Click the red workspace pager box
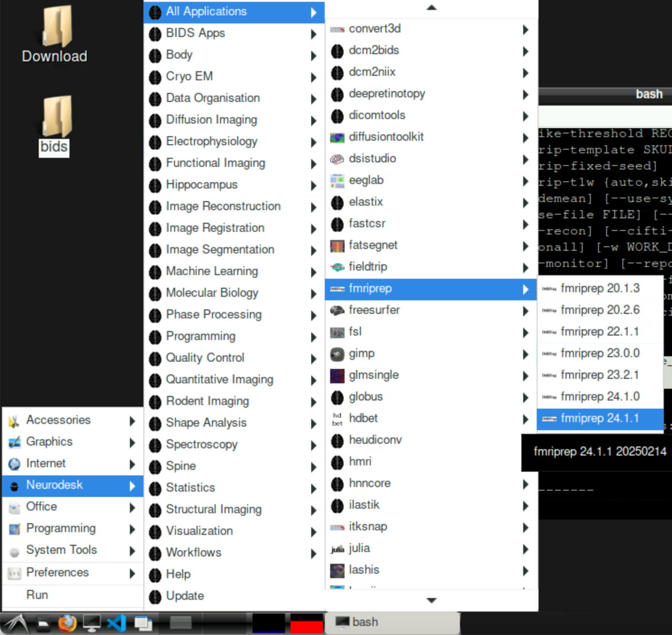 pyautogui.click(x=307, y=623)
